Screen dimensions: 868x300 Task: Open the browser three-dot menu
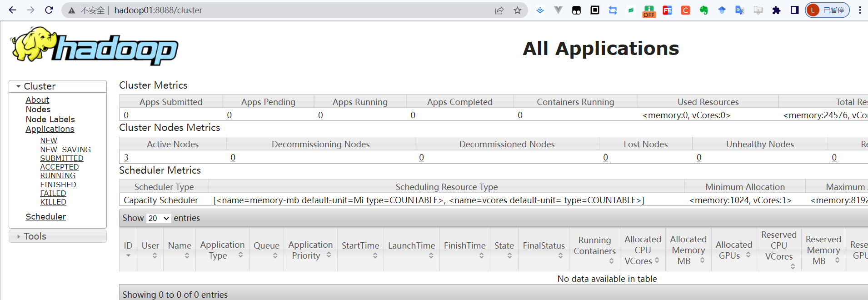pyautogui.click(x=860, y=10)
